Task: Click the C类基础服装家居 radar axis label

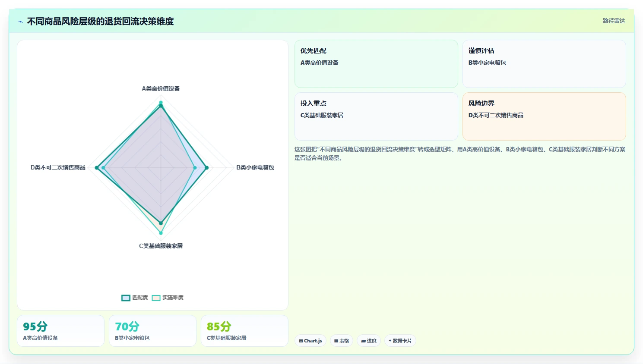Action: 161,246
